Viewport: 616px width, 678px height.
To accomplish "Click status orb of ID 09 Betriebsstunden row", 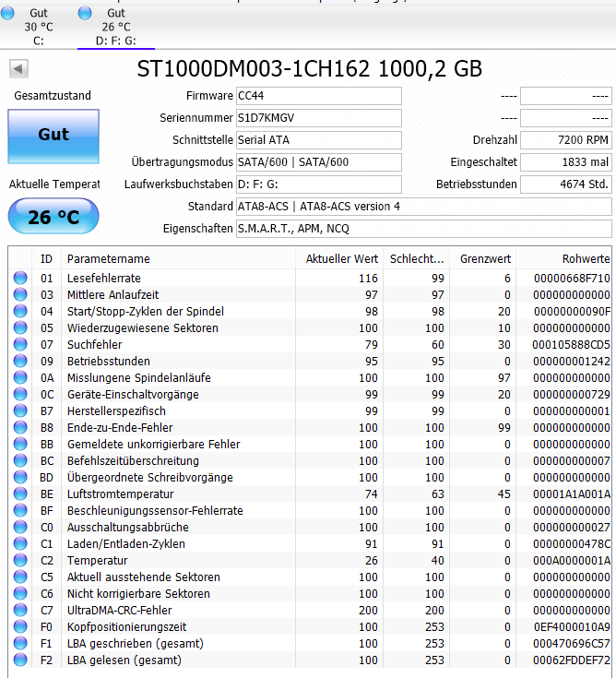I will (x=20, y=361).
